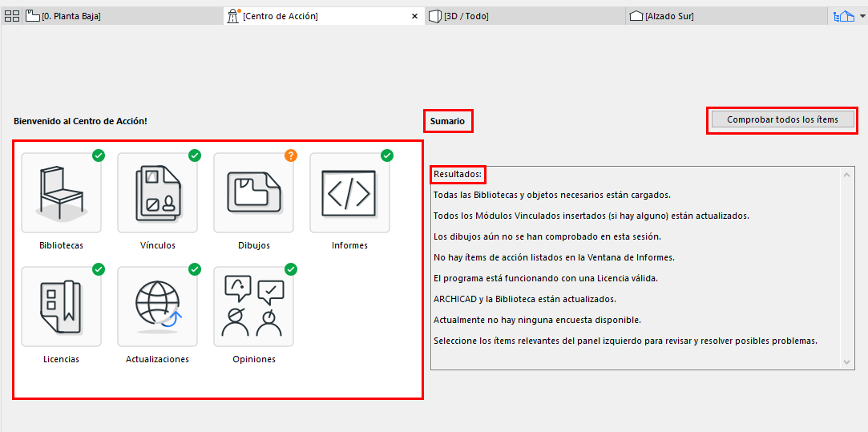Click the Informes label
This screenshot has height=432, width=868.
(x=350, y=245)
